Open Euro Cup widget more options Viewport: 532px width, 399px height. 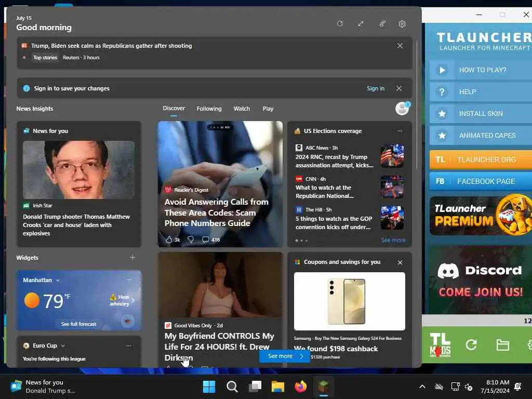click(128, 345)
